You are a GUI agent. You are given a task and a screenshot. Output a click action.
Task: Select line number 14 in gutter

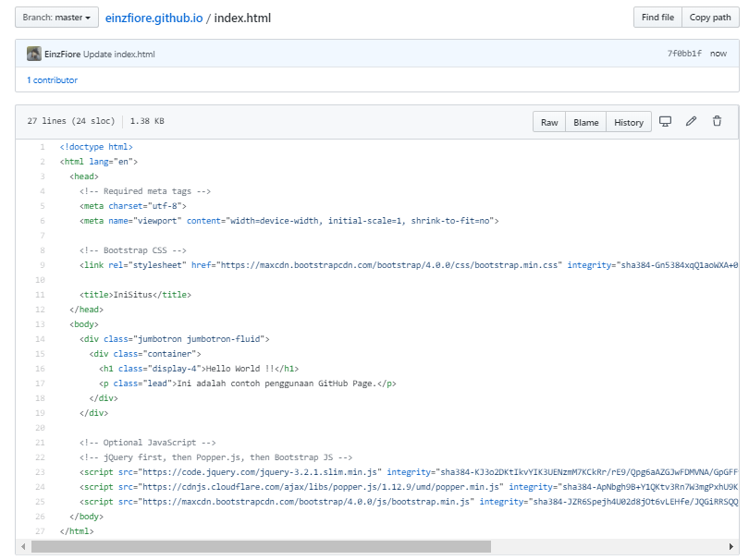tap(40, 339)
